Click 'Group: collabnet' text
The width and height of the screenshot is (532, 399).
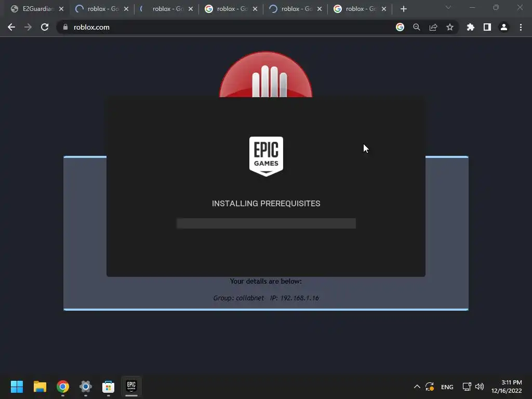(x=238, y=298)
